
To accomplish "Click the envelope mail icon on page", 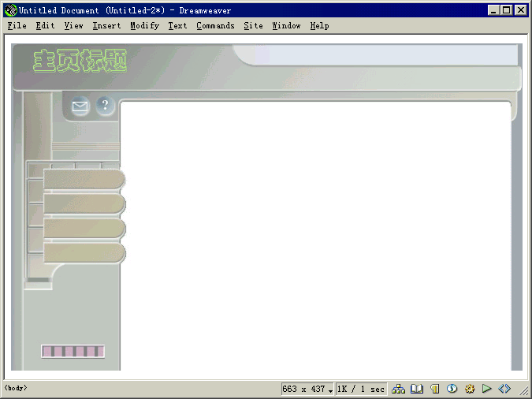I will click(x=80, y=106).
